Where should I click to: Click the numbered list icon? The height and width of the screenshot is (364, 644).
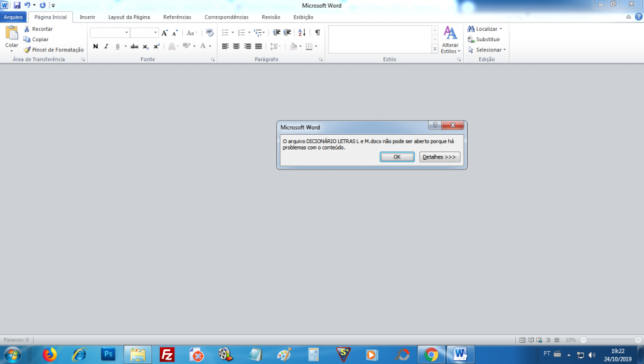241,32
